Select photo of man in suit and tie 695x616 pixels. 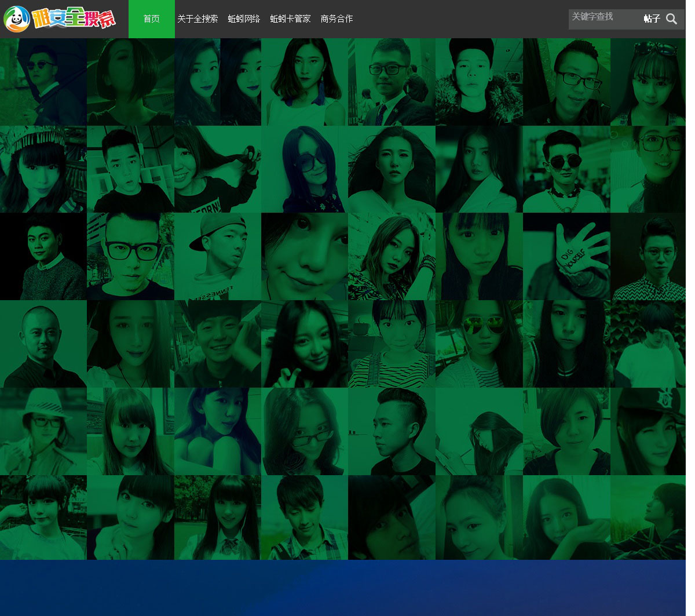[x=392, y=82]
